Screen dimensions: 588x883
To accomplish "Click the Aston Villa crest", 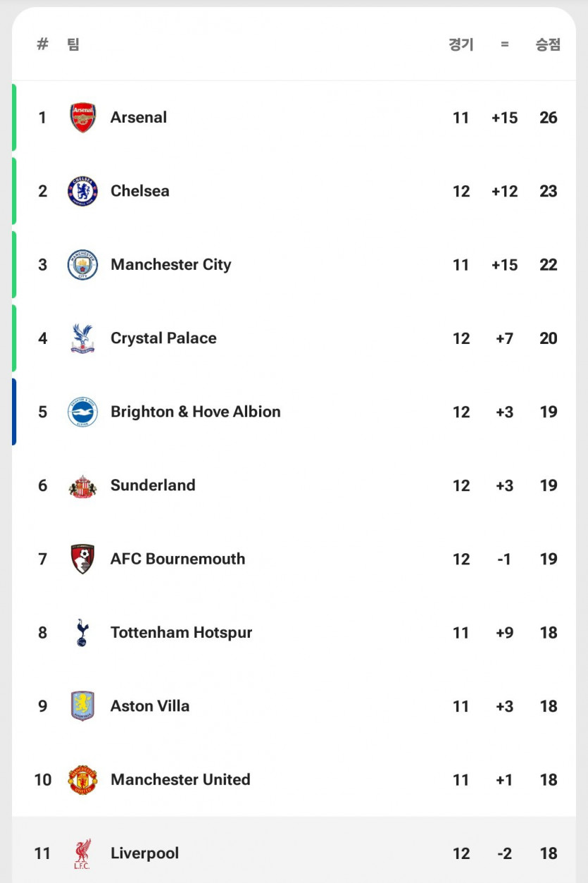I will pyautogui.click(x=82, y=706).
